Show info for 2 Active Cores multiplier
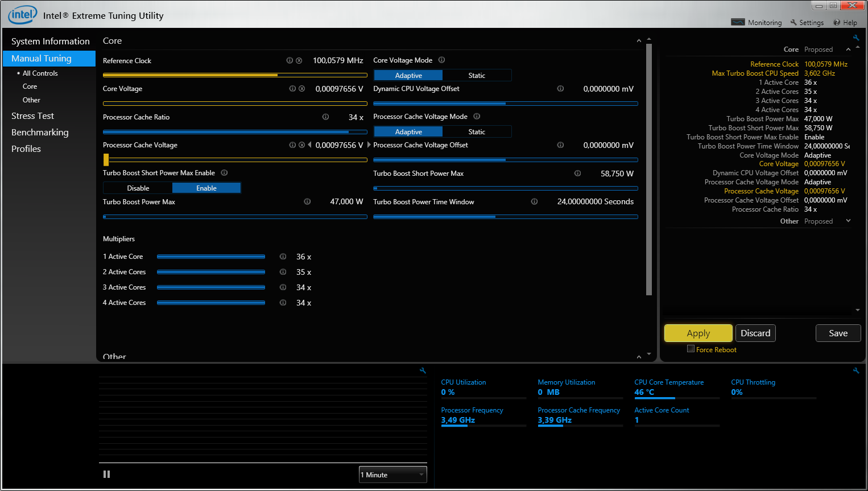This screenshot has width=868, height=491. click(x=283, y=272)
